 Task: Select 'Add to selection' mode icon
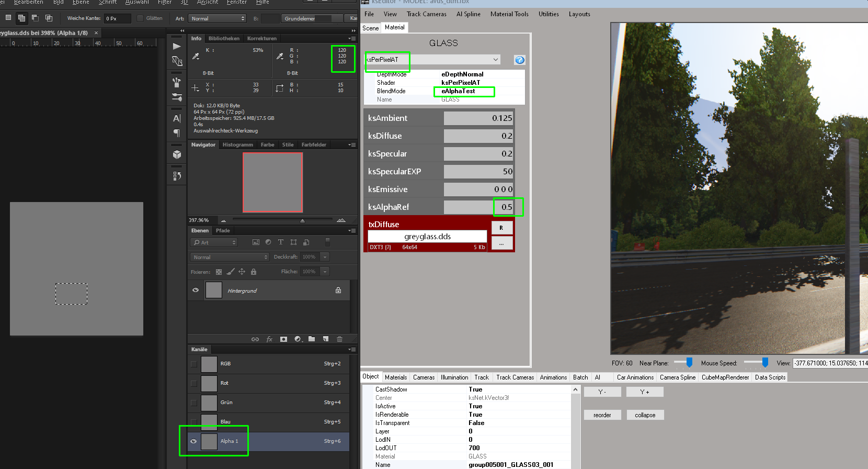[x=21, y=18]
